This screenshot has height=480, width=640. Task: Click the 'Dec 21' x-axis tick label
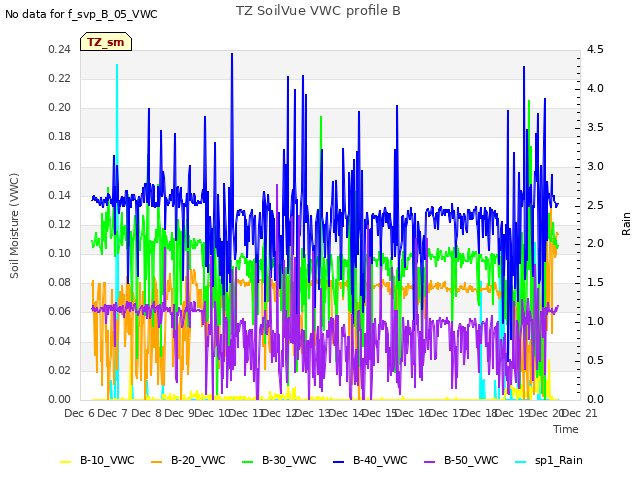point(580,413)
